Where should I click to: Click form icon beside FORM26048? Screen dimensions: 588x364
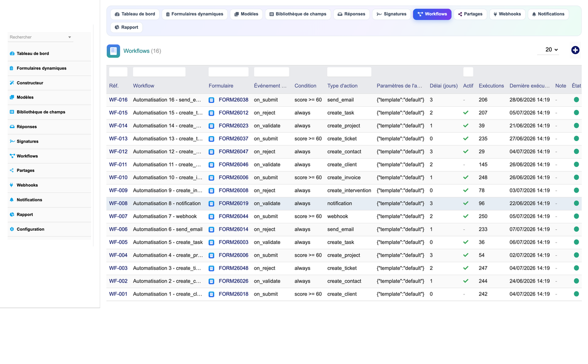coord(212,268)
